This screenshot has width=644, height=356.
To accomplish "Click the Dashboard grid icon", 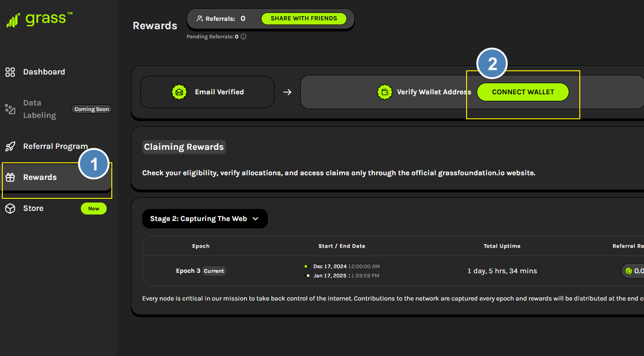I will tap(10, 72).
